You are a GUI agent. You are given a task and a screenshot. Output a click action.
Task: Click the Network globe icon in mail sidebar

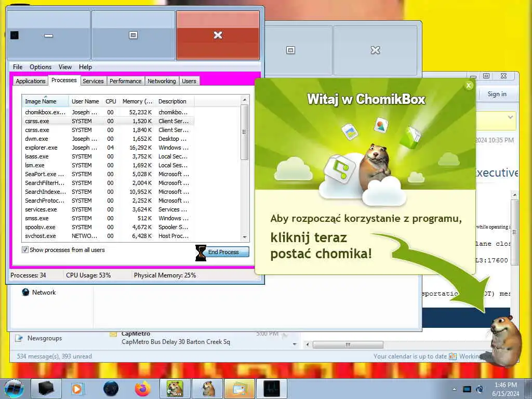25,292
